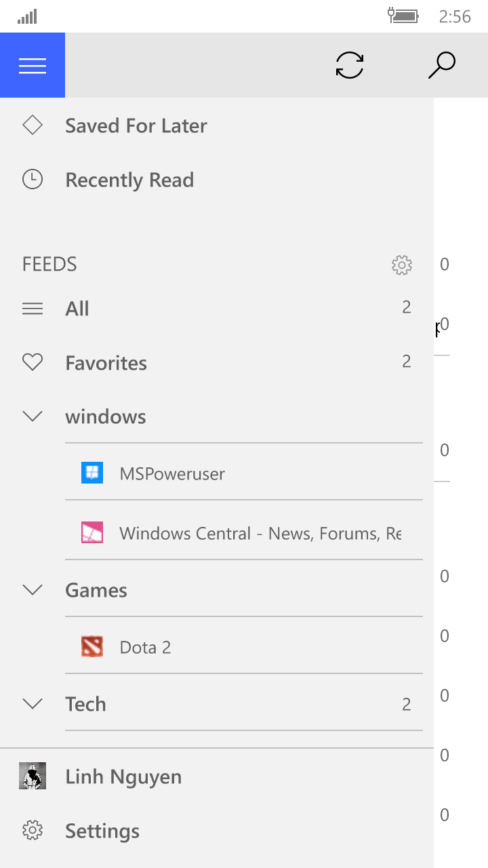Tap the Linh Nguyen profile avatar

coord(33,776)
